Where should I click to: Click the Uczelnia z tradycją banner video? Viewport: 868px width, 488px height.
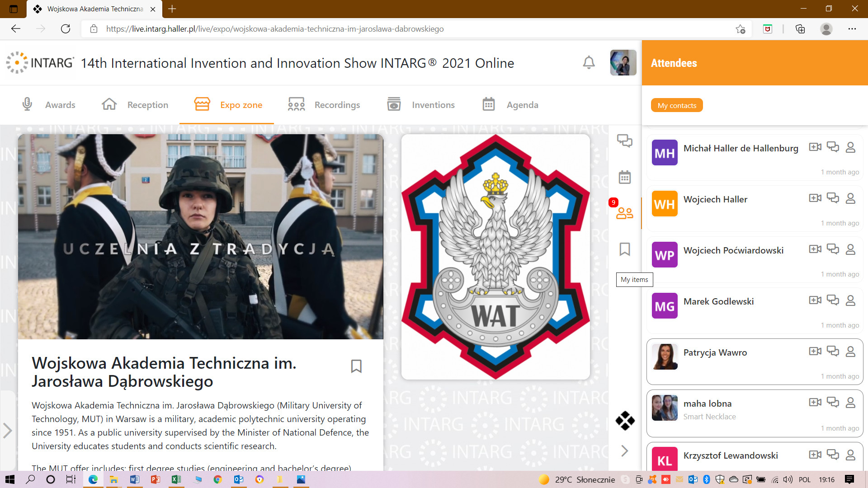click(x=201, y=237)
